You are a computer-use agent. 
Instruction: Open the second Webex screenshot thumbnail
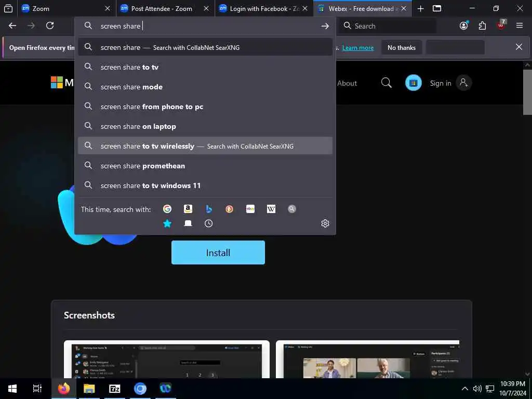(x=367, y=359)
